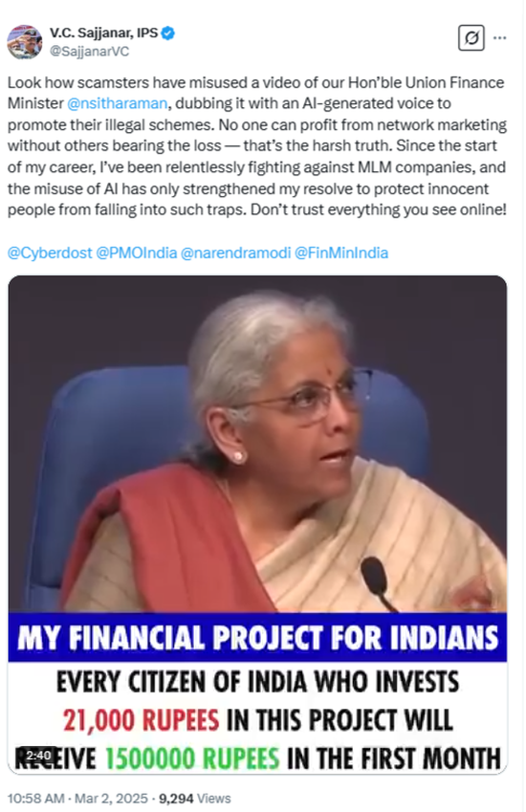The height and width of the screenshot is (812, 526).
Task: Open the three-dot more options menu
Action: pos(499,38)
